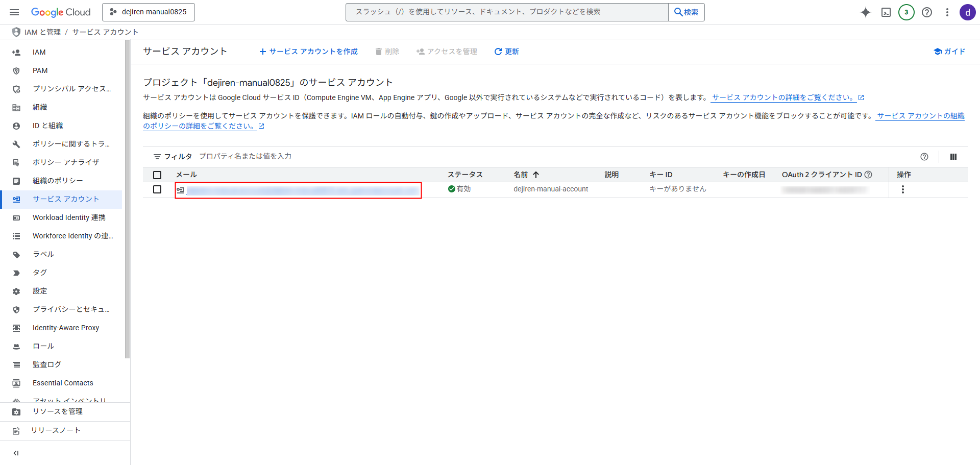Open top bar three-dot settings menu

(x=947, y=12)
